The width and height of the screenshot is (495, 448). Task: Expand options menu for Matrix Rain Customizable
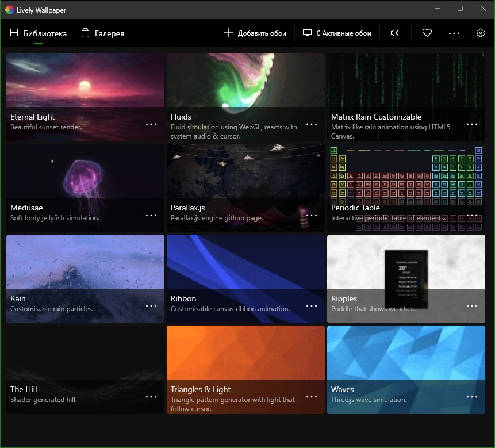tap(472, 124)
